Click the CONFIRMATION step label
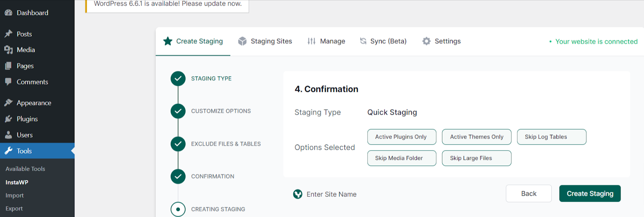The height and width of the screenshot is (217, 644). click(213, 176)
